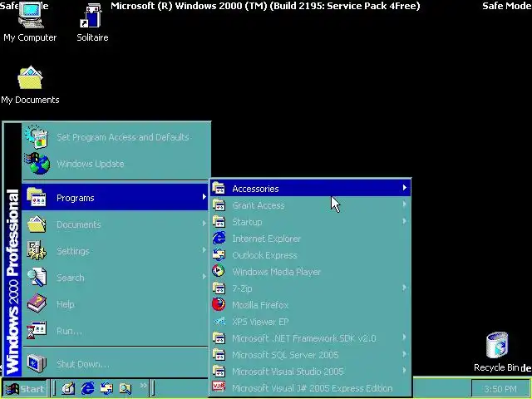The image size is (532, 399).
Task: Click the "My Computer" icon label text
Action: point(30,37)
